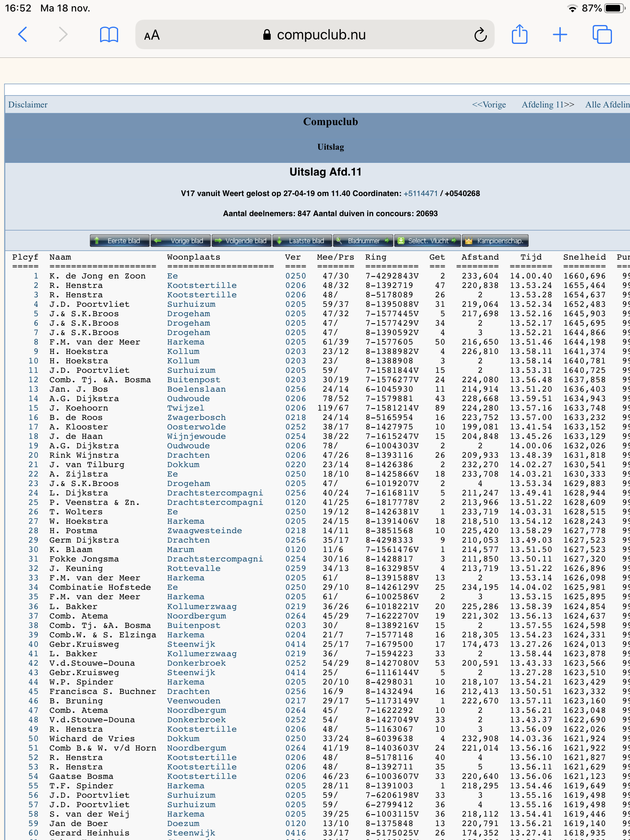Open Twijzel town link
Screen dimensions: 630x840
[x=186, y=408]
